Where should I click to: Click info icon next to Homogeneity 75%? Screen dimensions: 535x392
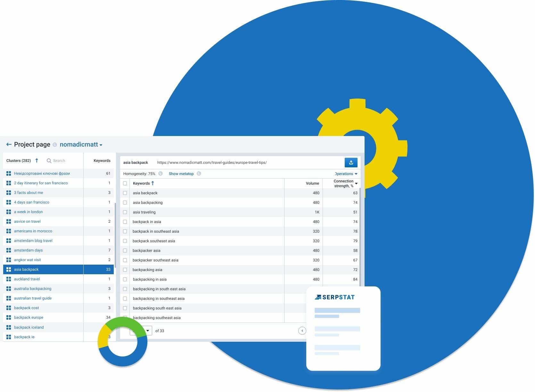pyautogui.click(x=160, y=174)
